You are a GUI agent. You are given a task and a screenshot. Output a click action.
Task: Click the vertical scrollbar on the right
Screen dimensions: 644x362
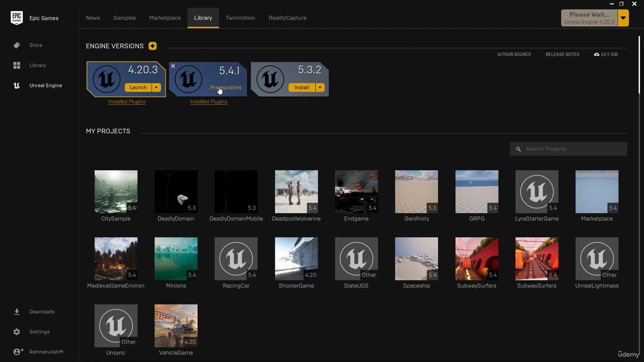pos(639,64)
